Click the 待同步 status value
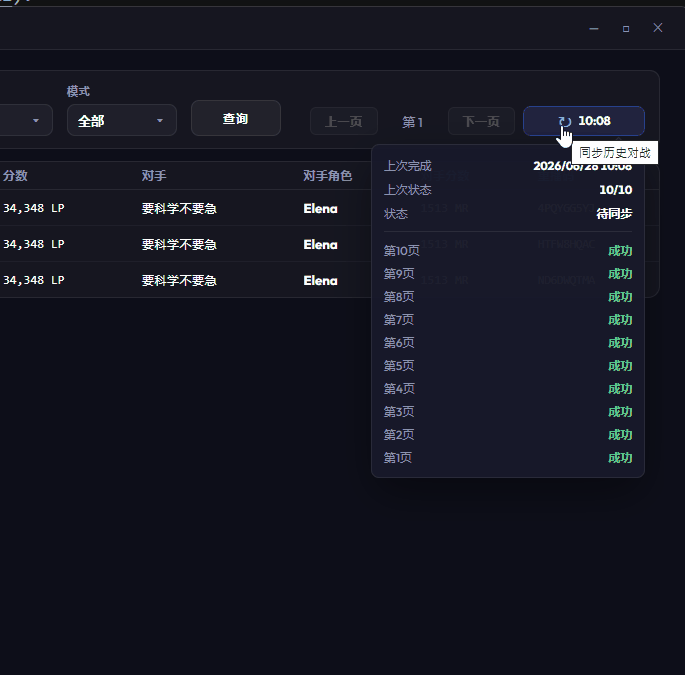Screen dimensions: 685x675 tap(614, 214)
